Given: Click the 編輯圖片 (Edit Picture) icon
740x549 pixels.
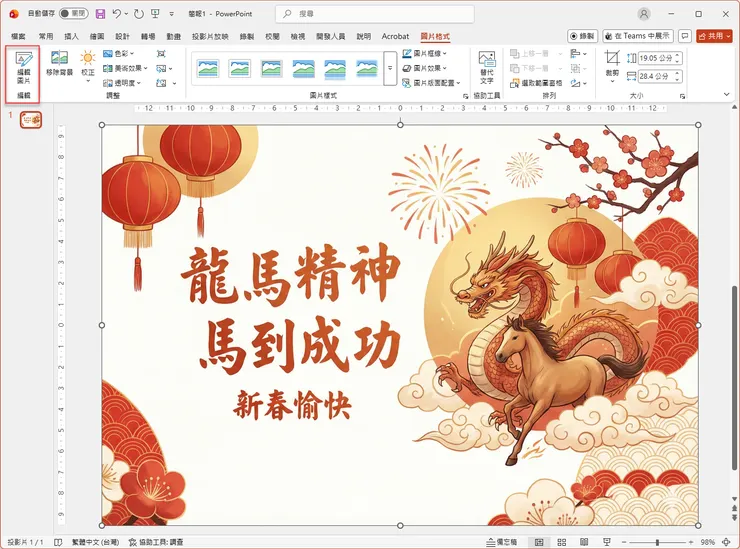Looking at the screenshot, I should click(x=23, y=68).
